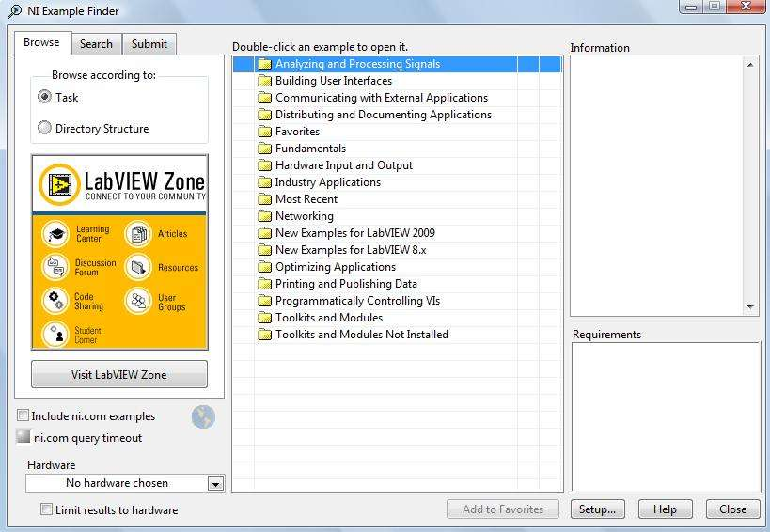This screenshot has height=532, width=770.
Task: Open the Setup... button
Action: coord(598,509)
